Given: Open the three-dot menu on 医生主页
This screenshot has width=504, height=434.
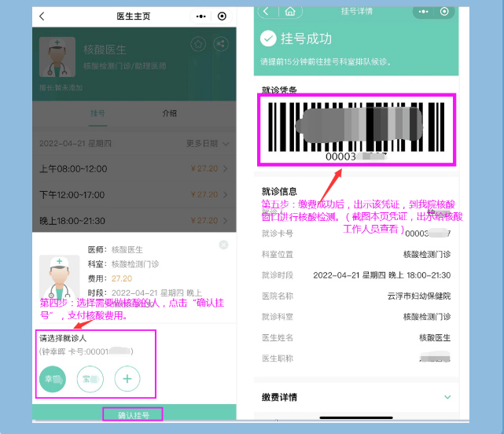Looking at the screenshot, I should click(x=201, y=16).
